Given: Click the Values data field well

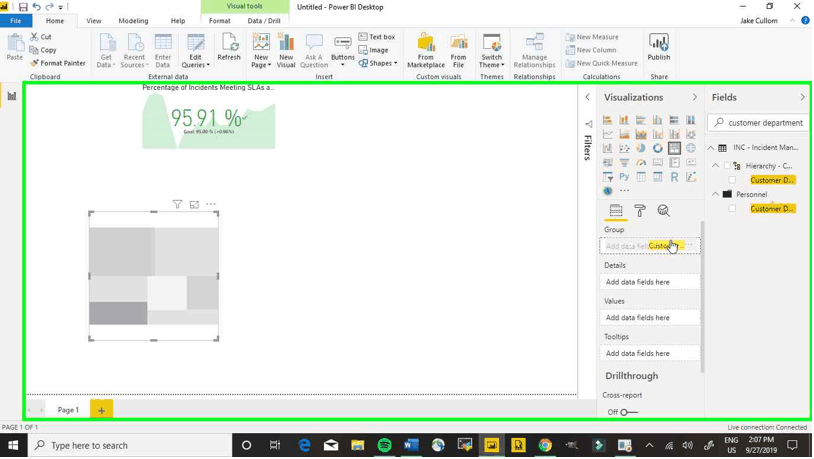Looking at the screenshot, I should 649,318.
